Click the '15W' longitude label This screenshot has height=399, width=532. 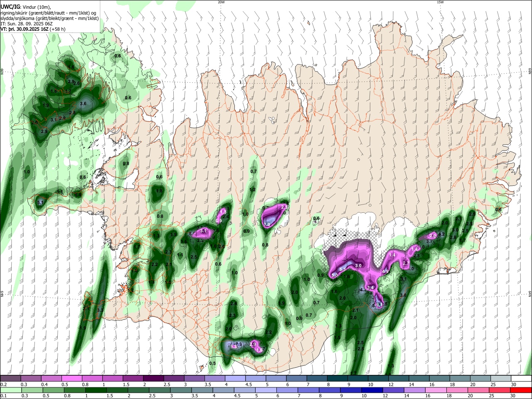coord(440,2)
